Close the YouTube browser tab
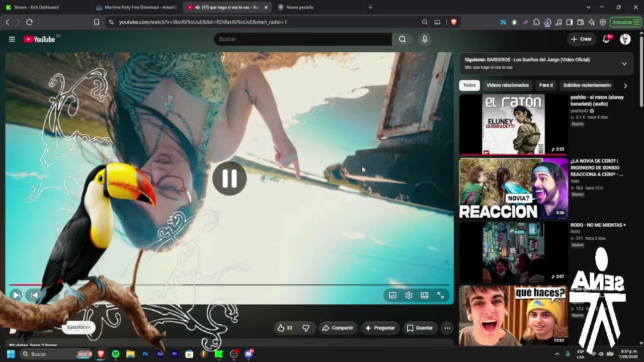644x362 pixels. point(266,7)
